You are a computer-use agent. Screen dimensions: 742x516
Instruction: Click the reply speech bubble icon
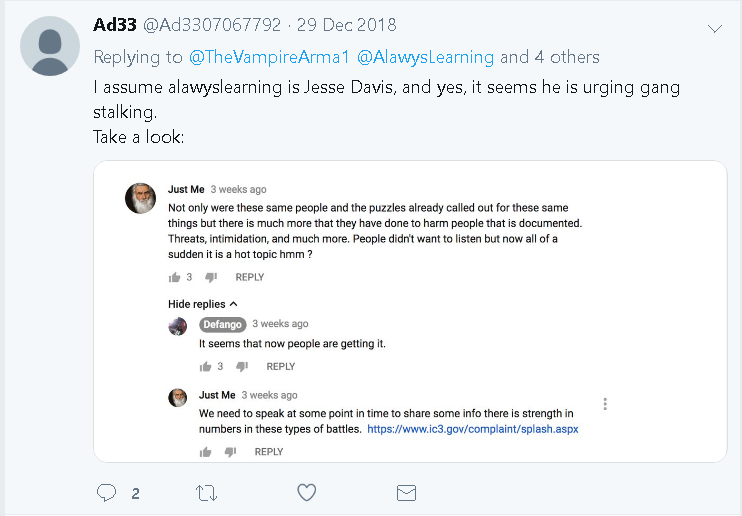106,492
